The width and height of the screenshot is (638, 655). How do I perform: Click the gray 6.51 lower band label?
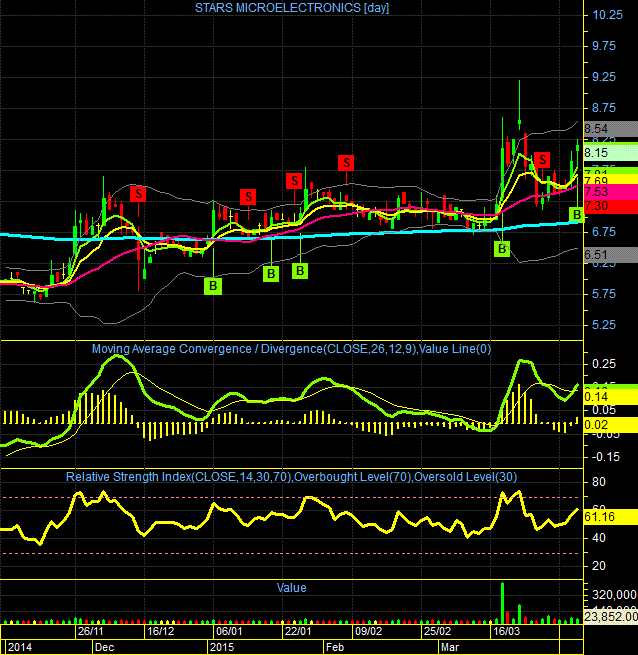[x=611, y=255]
